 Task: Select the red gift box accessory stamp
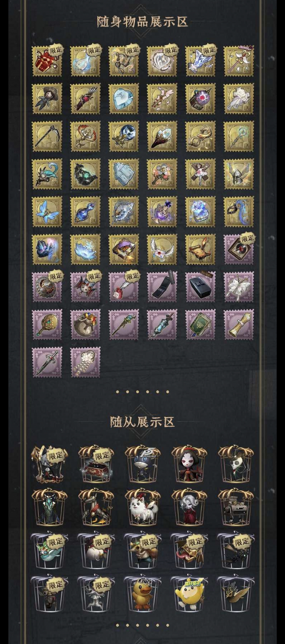click(x=47, y=61)
